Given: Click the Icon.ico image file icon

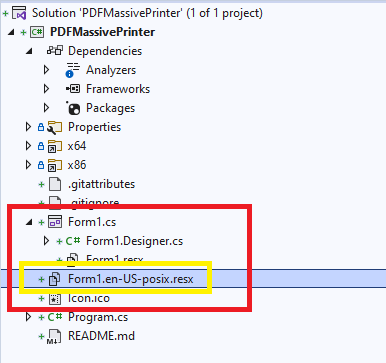Looking at the screenshot, I should coord(55,299).
